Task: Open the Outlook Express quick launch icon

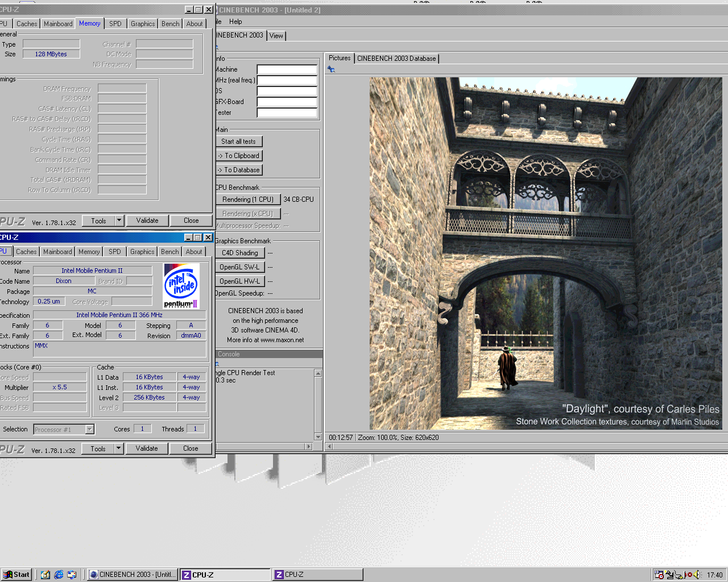Action: 72,575
